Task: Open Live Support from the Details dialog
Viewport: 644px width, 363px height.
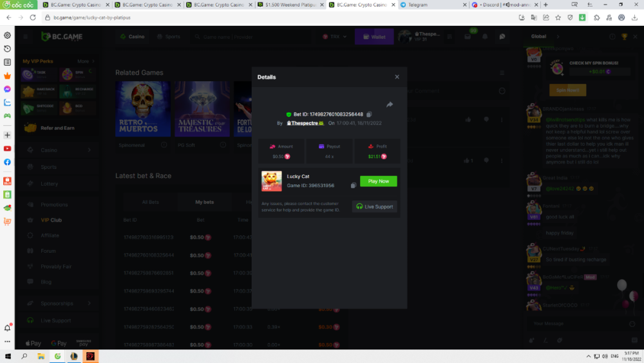Action: pyautogui.click(x=374, y=206)
